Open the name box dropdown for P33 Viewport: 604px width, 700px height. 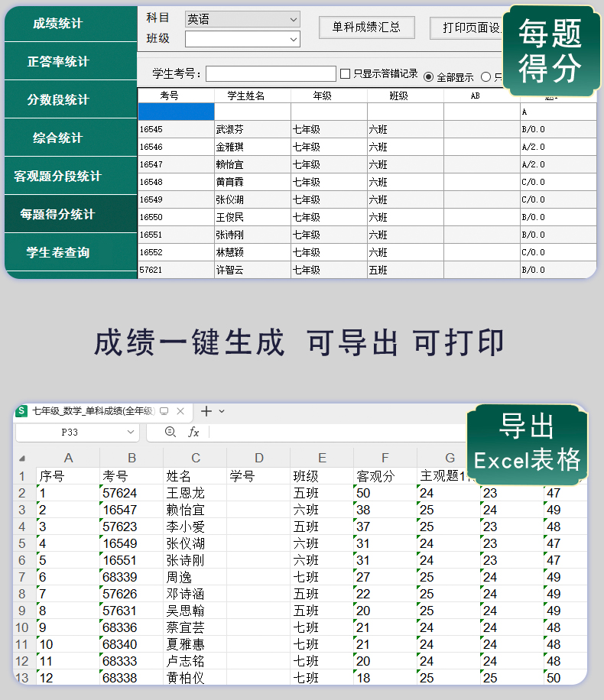click(x=129, y=433)
